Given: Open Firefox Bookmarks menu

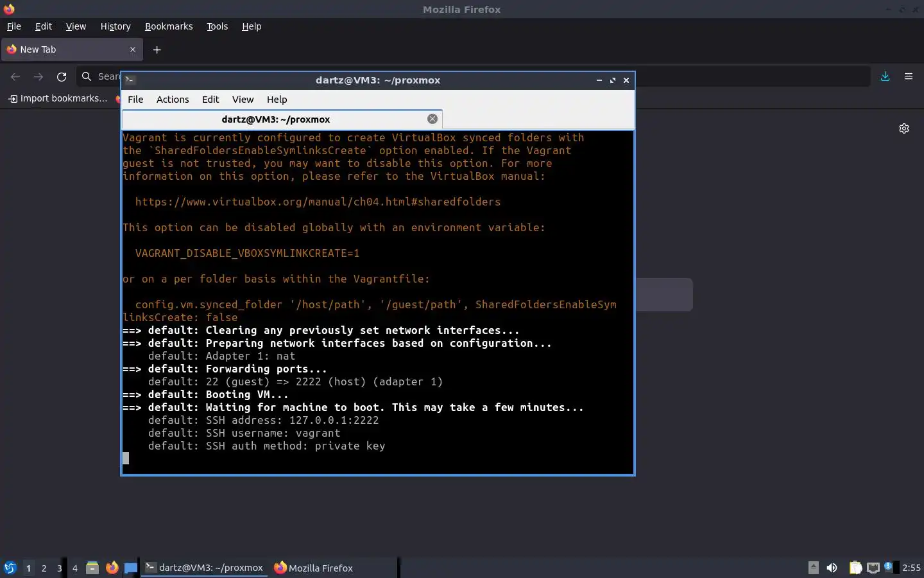Looking at the screenshot, I should point(169,26).
